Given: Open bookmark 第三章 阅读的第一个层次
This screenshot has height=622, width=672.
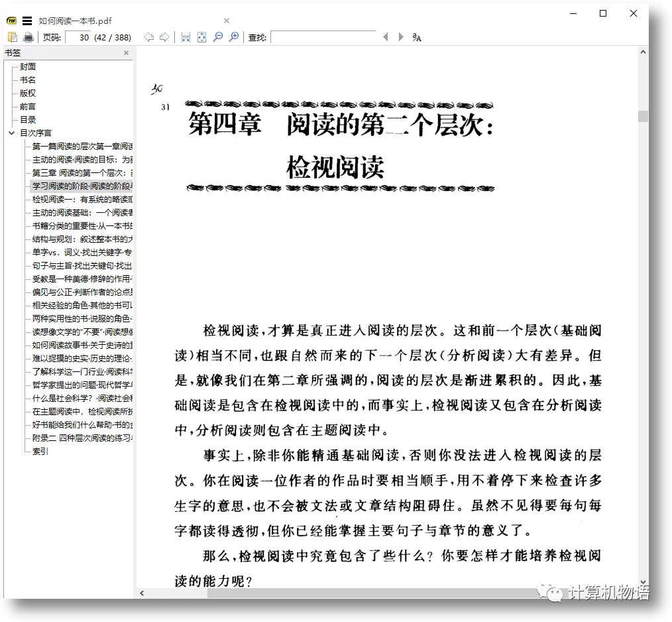Looking at the screenshot, I should [x=82, y=173].
